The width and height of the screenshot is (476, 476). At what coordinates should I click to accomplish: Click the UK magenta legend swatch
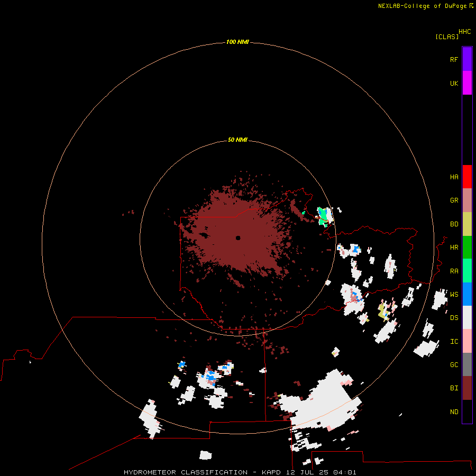pos(467,83)
